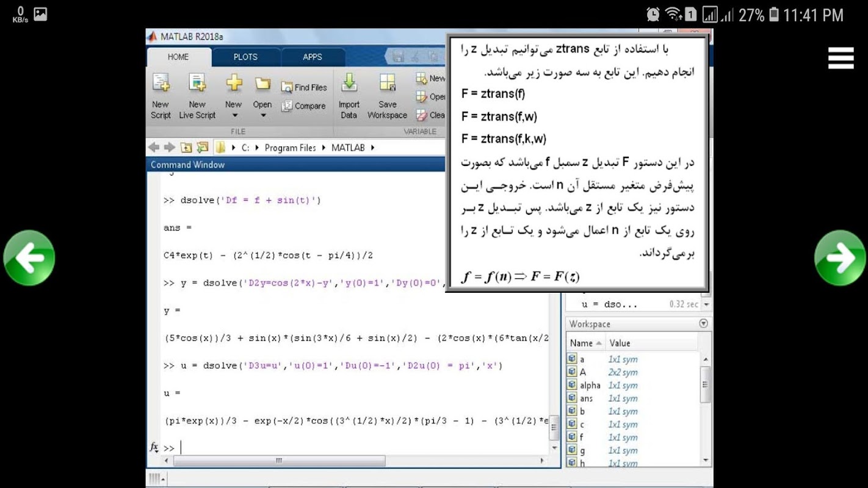The width and height of the screenshot is (868, 488).
Task: Select Program Files in the address path
Action: point(290,148)
